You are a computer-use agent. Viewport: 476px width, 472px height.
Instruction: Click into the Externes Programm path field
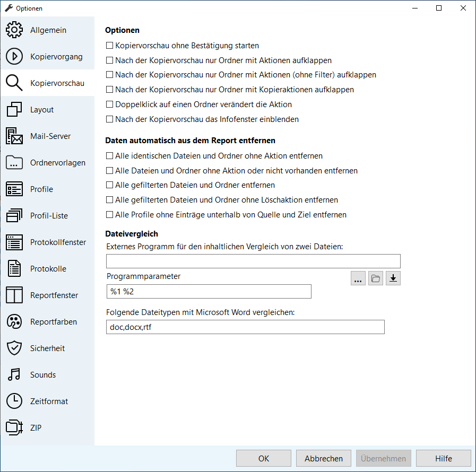[253, 261]
